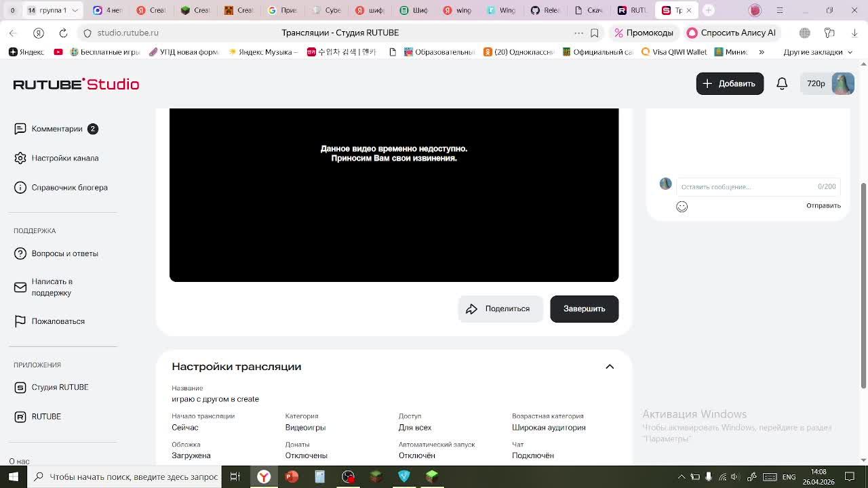Switch to the RUTUBE tab
The height and width of the screenshot is (488, 868).
(x=632, y=10)
